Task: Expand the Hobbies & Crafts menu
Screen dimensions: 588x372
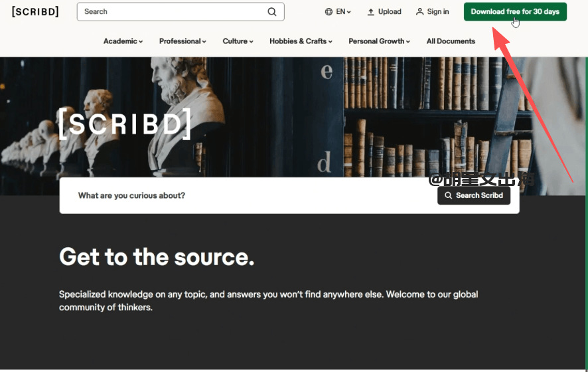Action: tap(301, 41)
